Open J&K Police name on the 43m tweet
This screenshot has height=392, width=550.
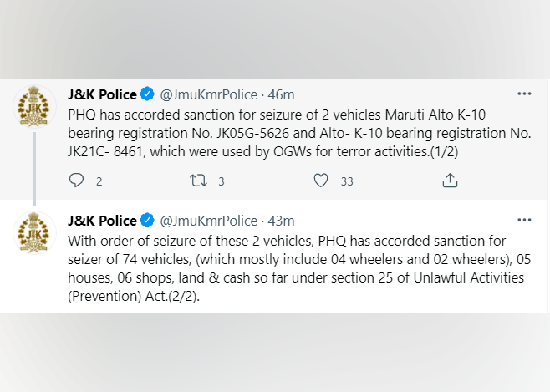pos(102,221)
